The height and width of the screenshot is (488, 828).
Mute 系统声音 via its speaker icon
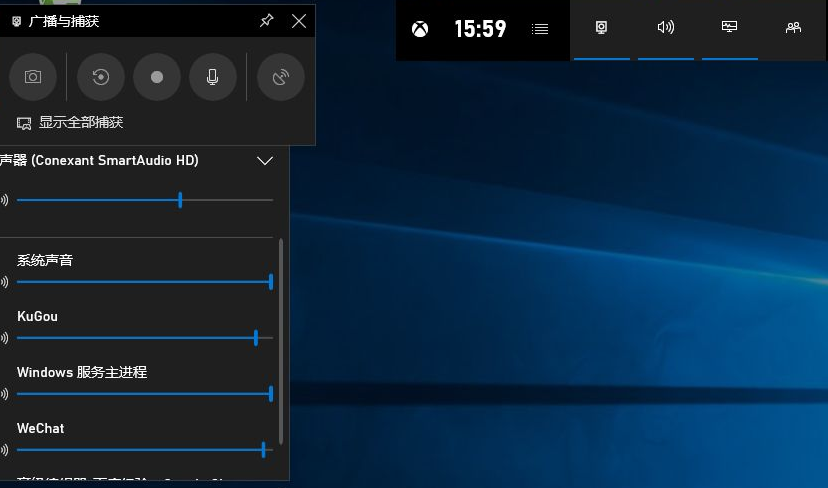point(4,282)
